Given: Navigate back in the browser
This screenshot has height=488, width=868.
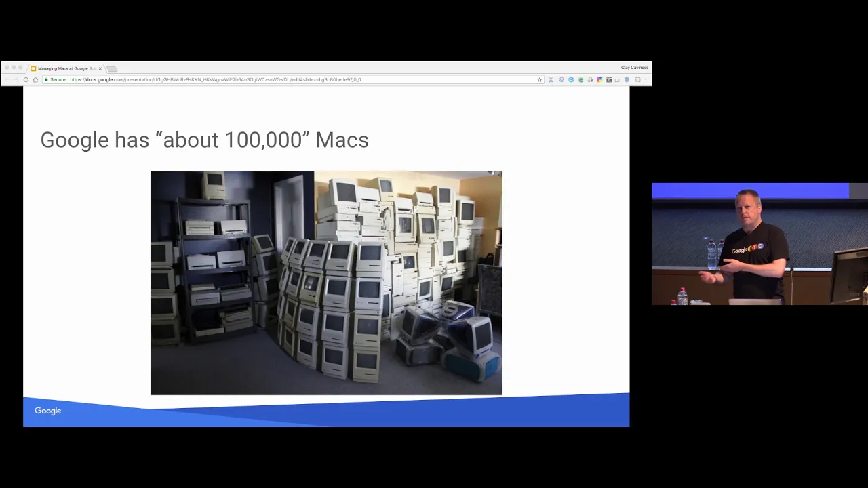Looking at the screenshot, I should pyautogui.click(x=7, y=79).
